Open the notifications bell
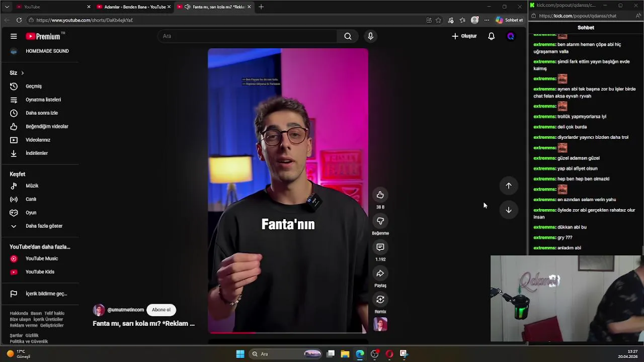Viewport: 644px width, 362px height. point(491,36)
